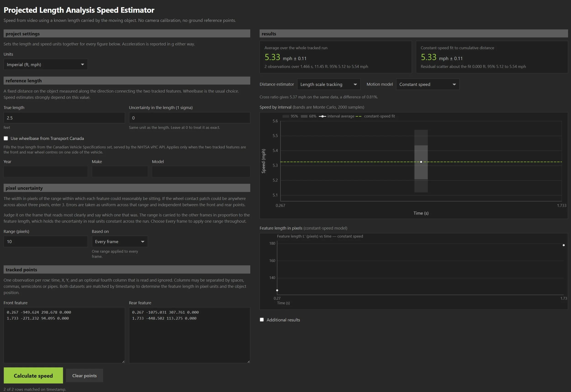Viewport: 571px width, 392px height.
Task: Expand the Distance estimator dropdown
Action: tap(328, 84)
